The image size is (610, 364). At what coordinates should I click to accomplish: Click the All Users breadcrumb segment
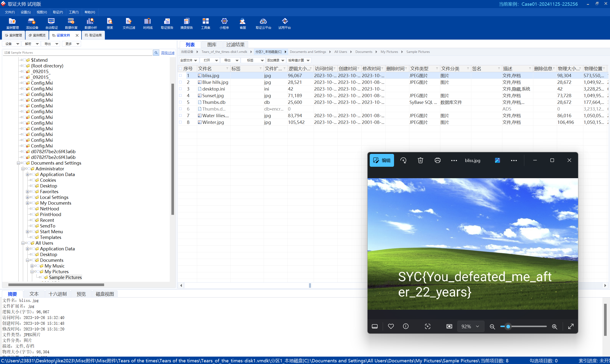click(x=341, y=52)
